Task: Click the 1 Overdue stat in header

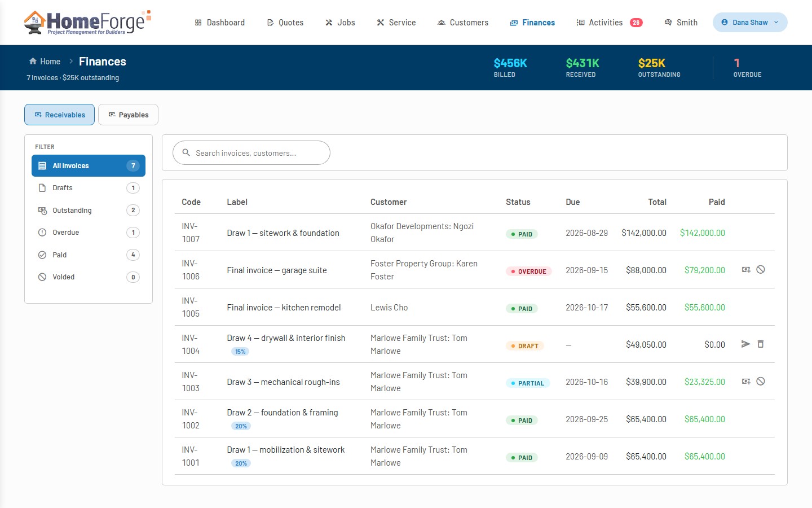Action: tap(747, 67)
